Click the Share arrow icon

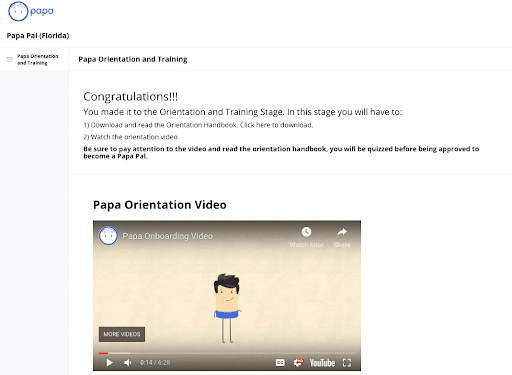click(342, 232)
